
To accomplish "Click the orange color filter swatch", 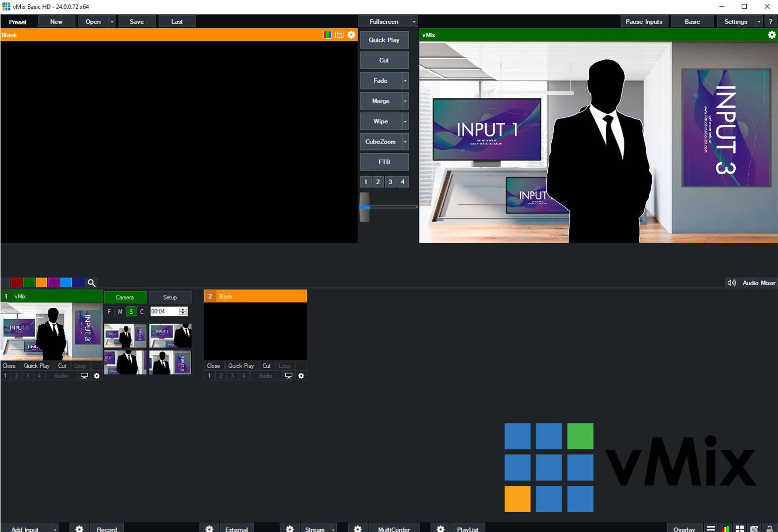I will coord(41,283).
